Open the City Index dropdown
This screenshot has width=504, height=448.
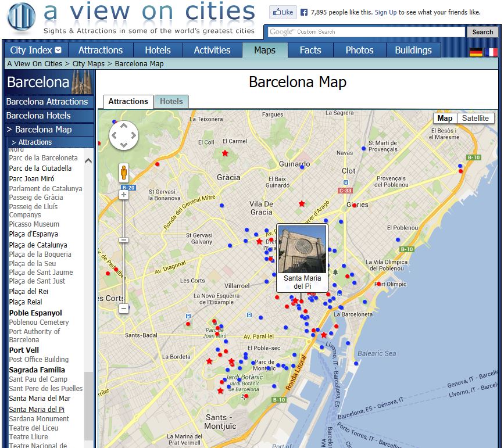35,50
